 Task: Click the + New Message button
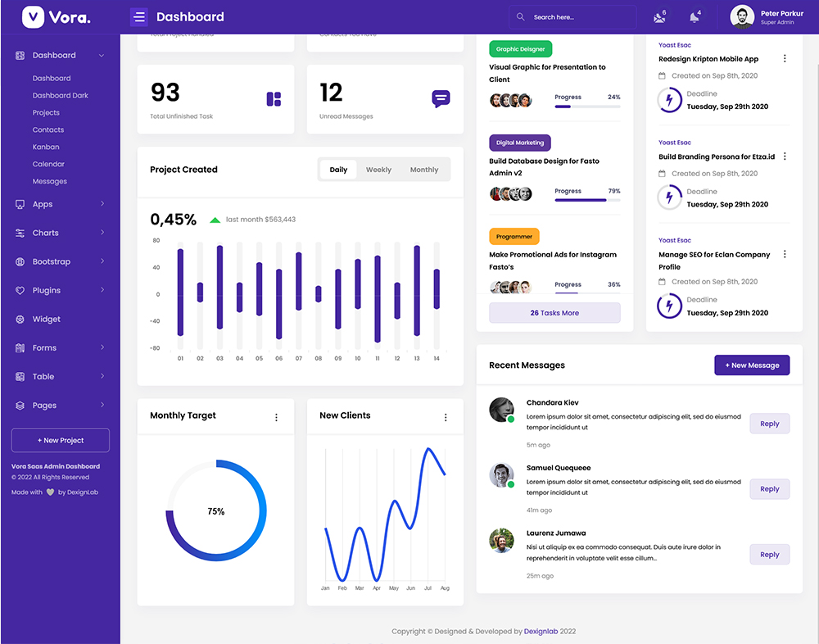(752, 365)
